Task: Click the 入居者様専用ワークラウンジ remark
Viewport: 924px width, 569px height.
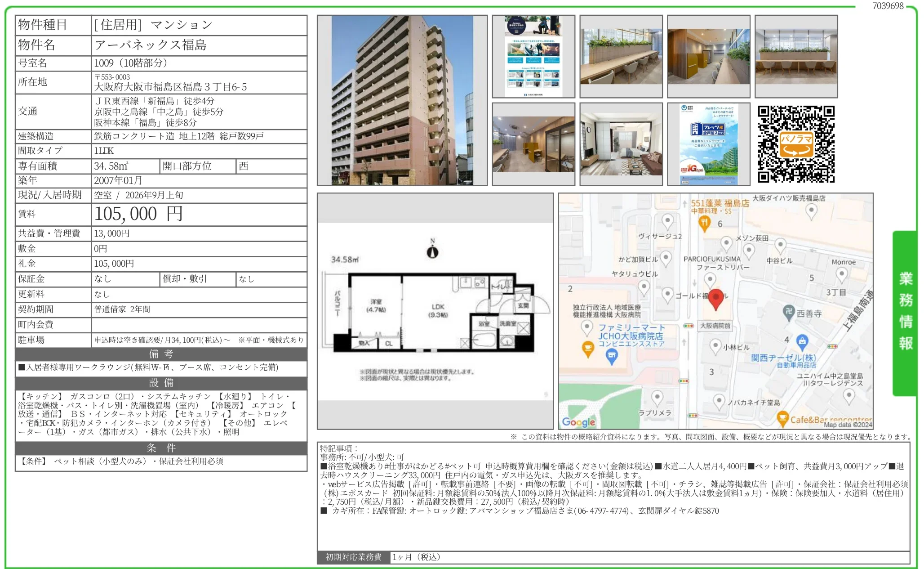Action: (148, 367)
